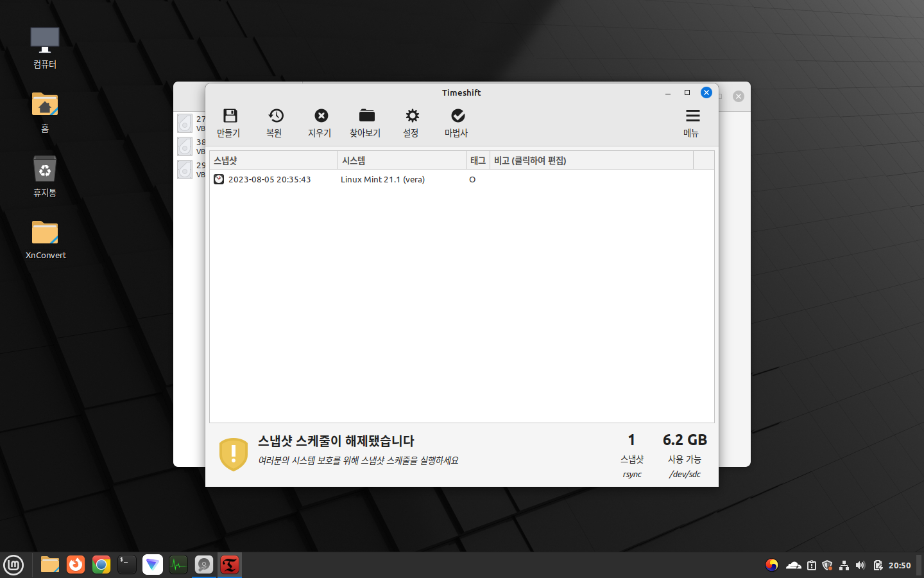Close the Timeshift window

(706, 92)
